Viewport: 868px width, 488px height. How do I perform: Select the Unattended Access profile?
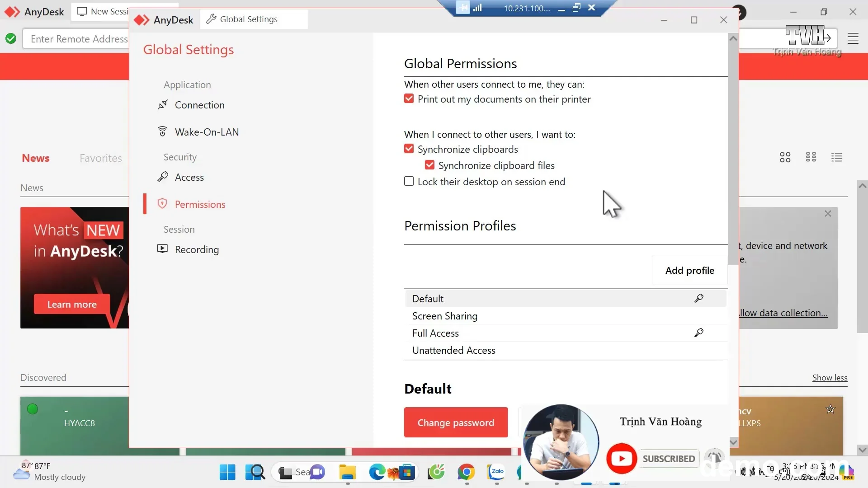pyautogui.click(x=565, y=350)
